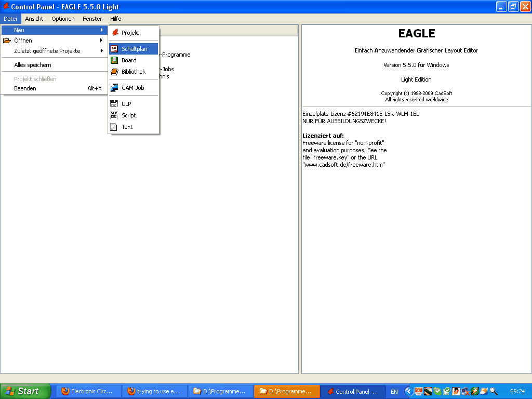Create a new ULP

134,104
